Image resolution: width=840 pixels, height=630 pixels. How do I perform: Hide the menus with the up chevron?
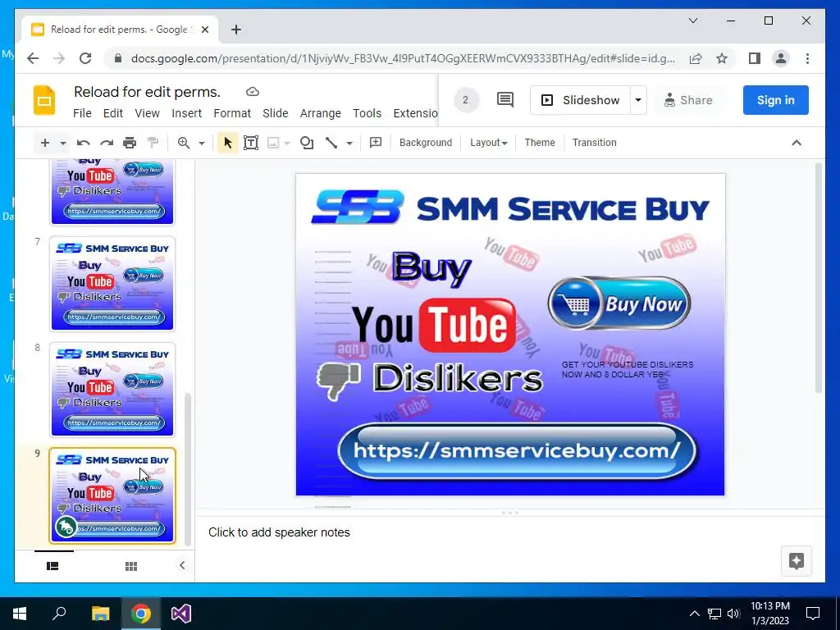point(797,143)
